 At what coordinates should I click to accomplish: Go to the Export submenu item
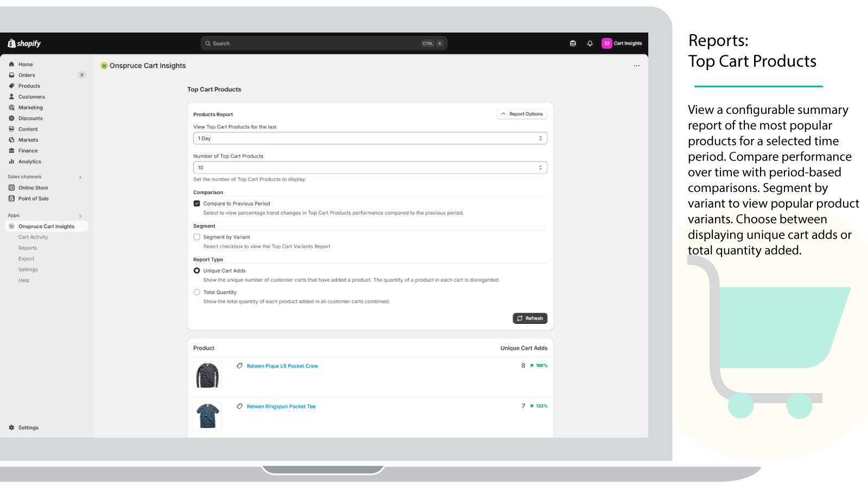click(26, 259)
